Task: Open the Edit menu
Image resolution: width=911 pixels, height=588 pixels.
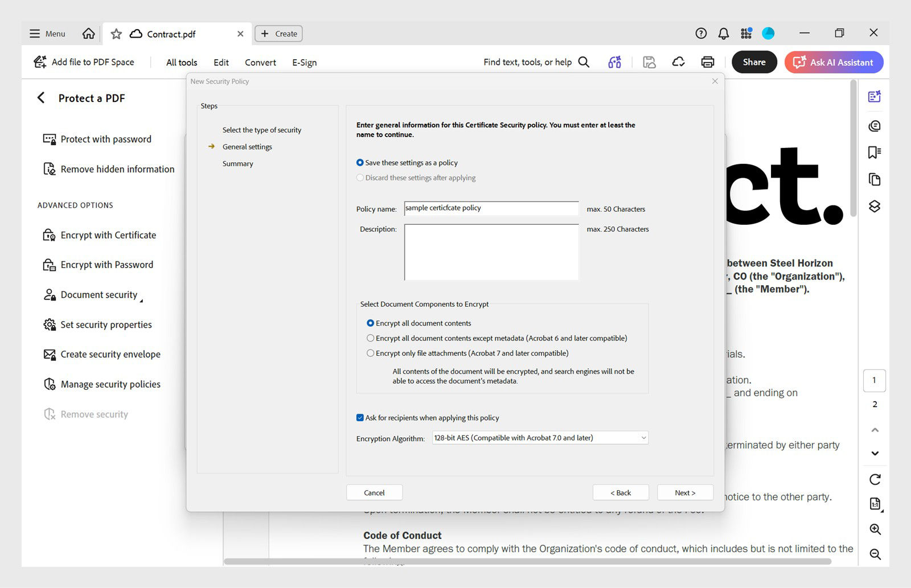Action: (x=221, y=63)
